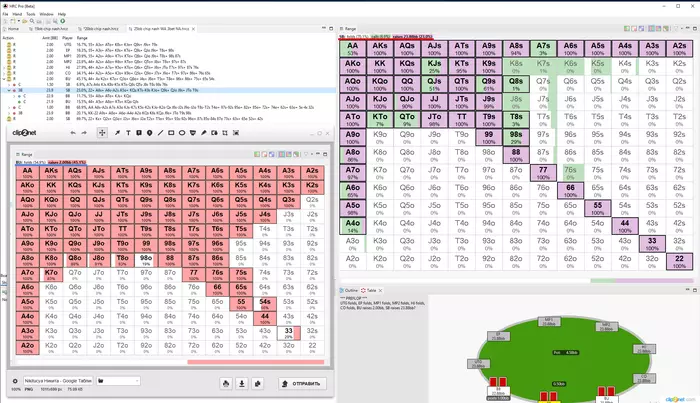Select the location marker tool in clip2net
700x403 pixels.
(150, 133)
